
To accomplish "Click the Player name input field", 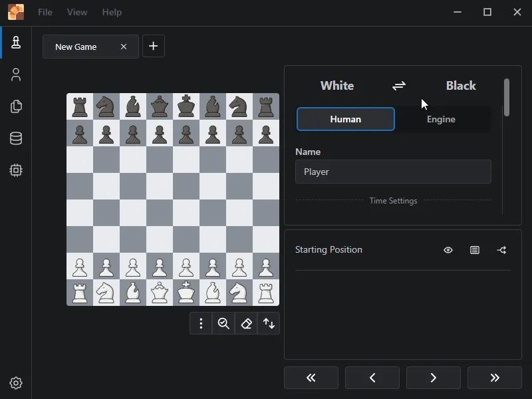I will (x=393, y=172).
